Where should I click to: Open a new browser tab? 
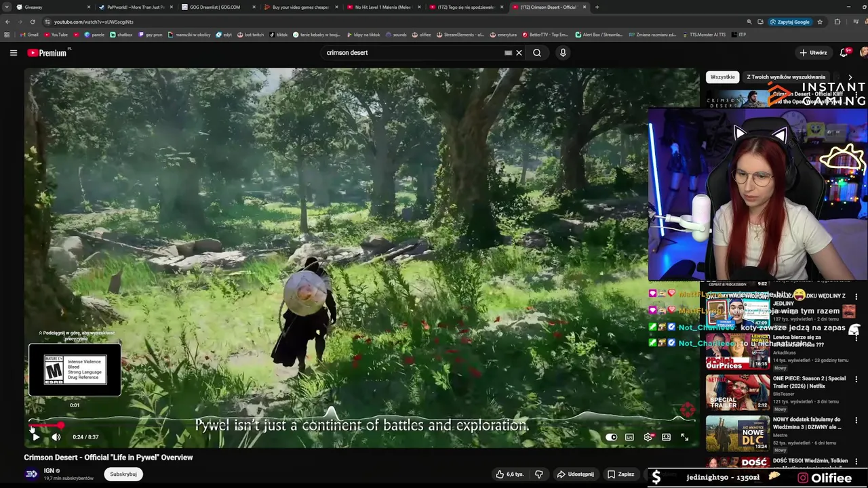click(597, 7)
